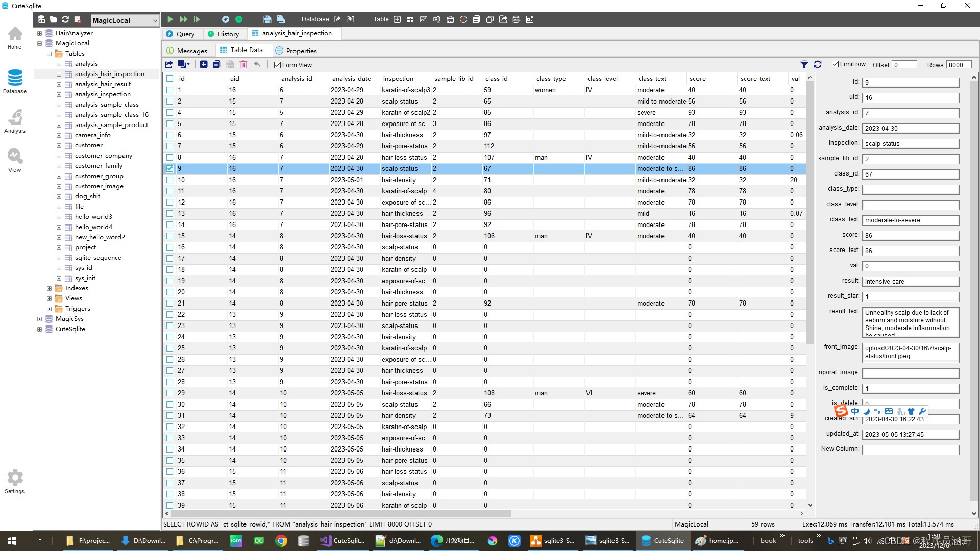
Task: Click the double-arrow run all icon
Action: click(x=184, y=19)
